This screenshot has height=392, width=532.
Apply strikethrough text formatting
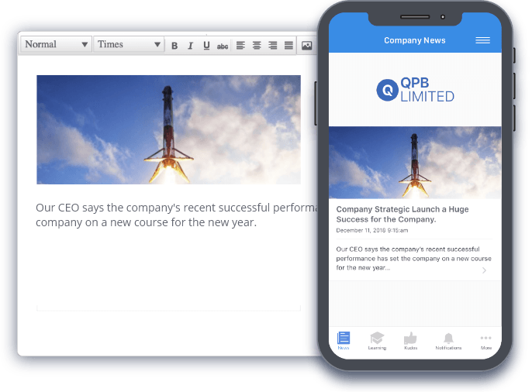pyautogui.click(x=223, y=46)
